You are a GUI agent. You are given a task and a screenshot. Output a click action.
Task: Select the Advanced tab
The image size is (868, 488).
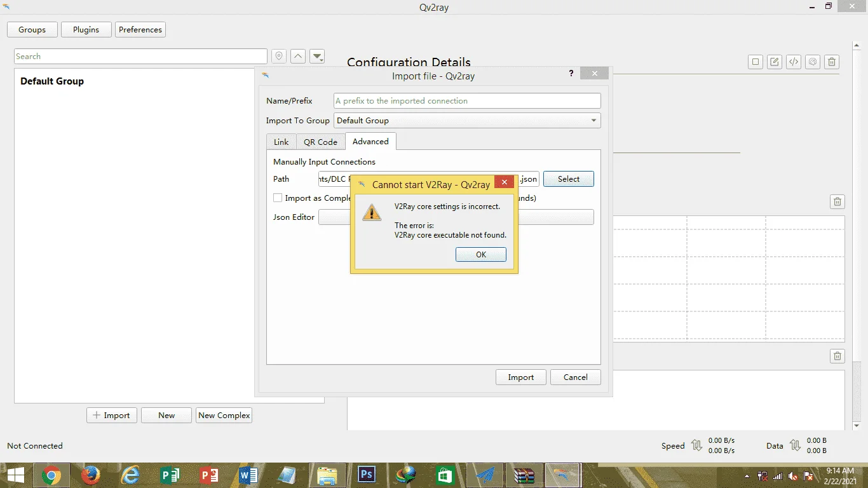pyautogui.click(x=370, y=141)
